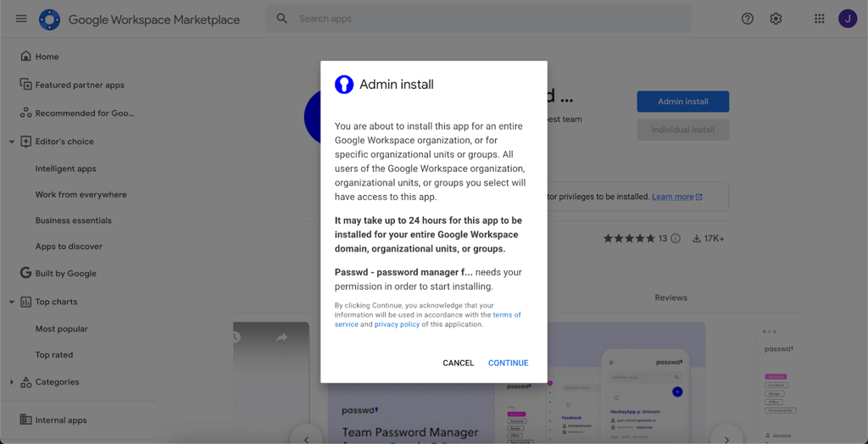Click the search magnifier icon

tap(282, 19)
